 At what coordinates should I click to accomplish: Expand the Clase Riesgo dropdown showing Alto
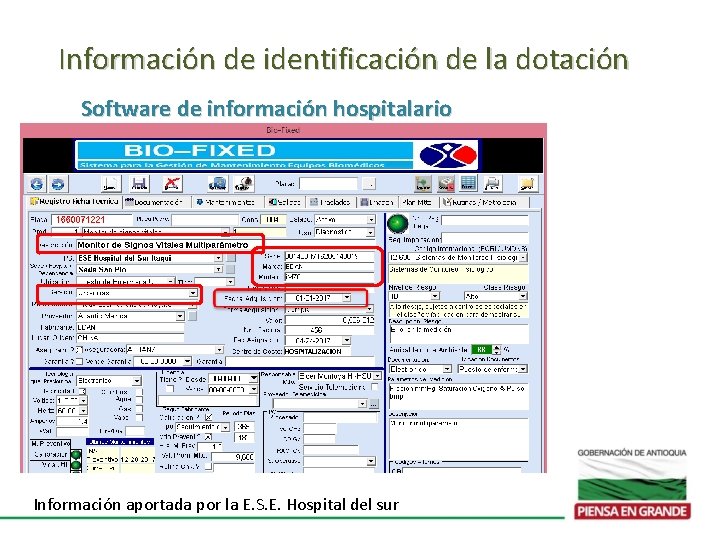(523, 296)
